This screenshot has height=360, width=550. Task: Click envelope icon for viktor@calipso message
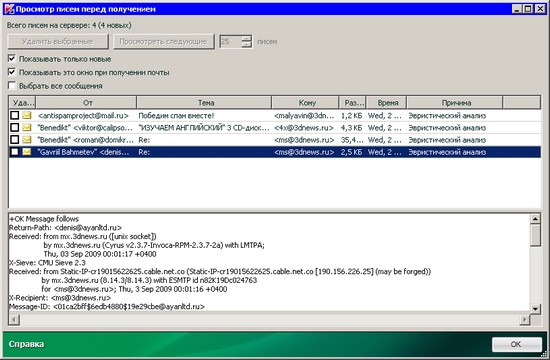click(27, 128)
